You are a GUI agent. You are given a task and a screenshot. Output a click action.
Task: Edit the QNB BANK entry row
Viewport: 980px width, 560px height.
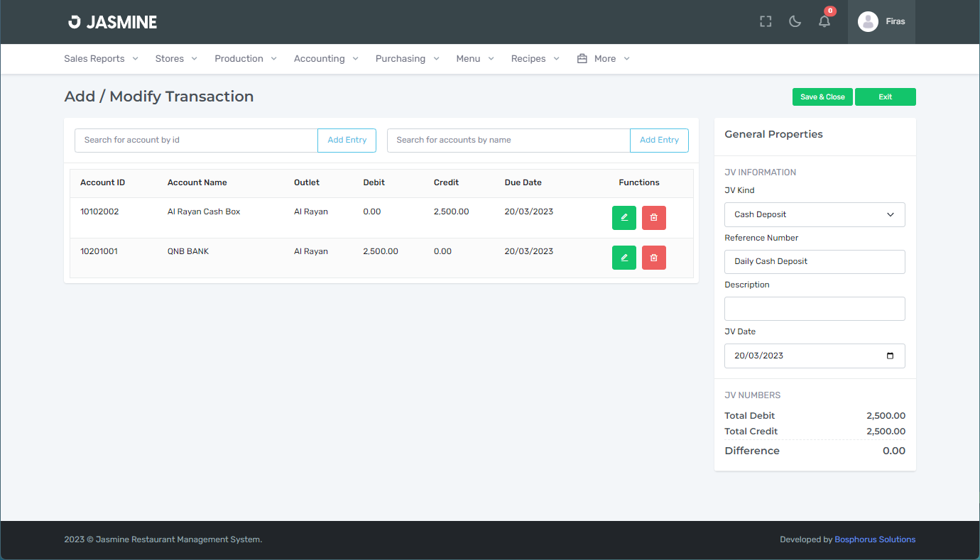pyautogui.click(x=624, y=258)
